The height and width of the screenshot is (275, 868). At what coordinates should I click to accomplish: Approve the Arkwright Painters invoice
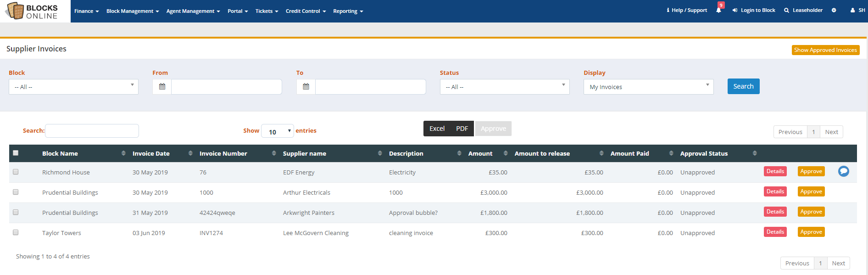[x=811, y=212]
